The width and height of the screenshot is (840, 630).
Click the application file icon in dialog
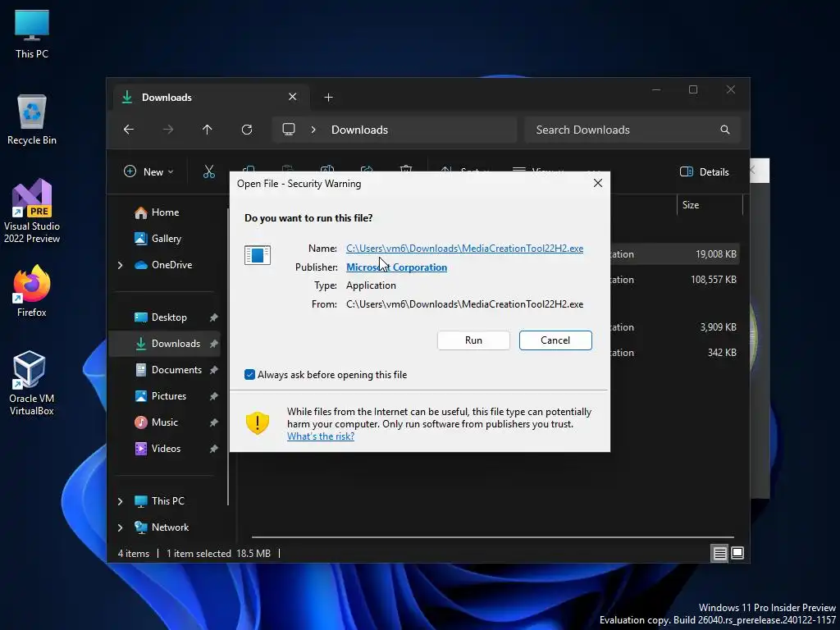pyautogui.click(x=258, y=255)
